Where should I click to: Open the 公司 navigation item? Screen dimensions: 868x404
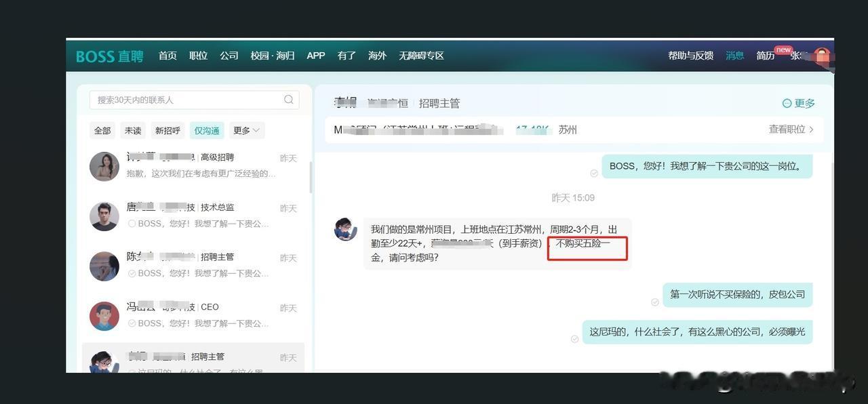tap(229, 56)
